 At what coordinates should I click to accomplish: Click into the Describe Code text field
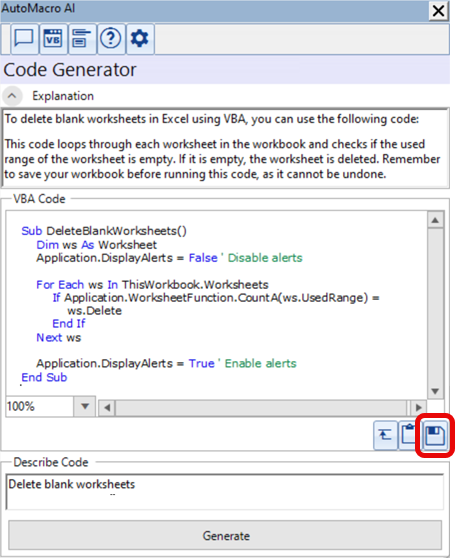(225, 491)
